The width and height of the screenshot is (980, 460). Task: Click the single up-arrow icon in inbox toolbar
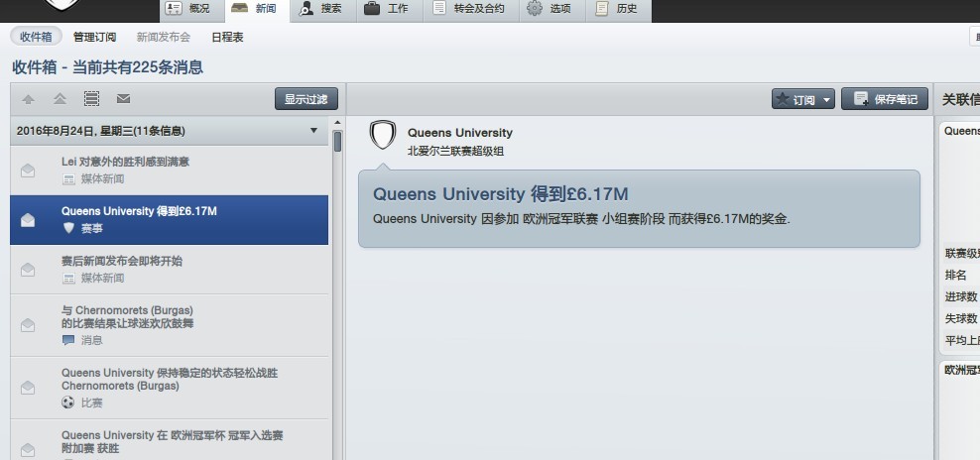pos(28,99)
